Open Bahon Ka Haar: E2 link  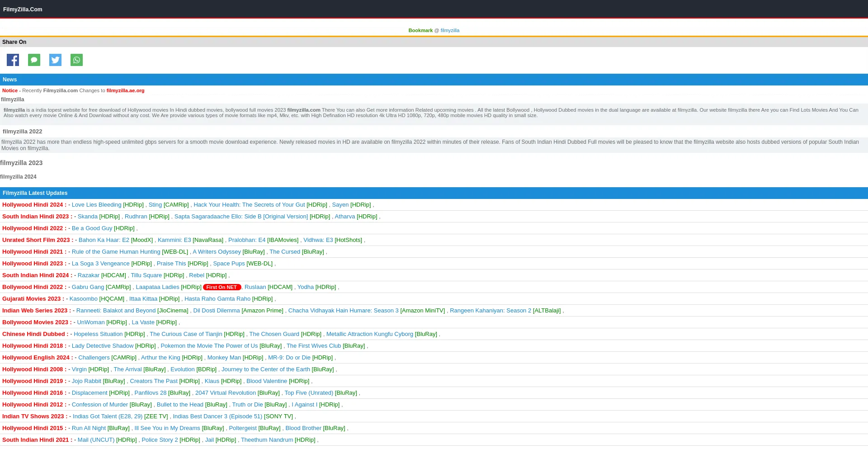[x=104, y=240]
